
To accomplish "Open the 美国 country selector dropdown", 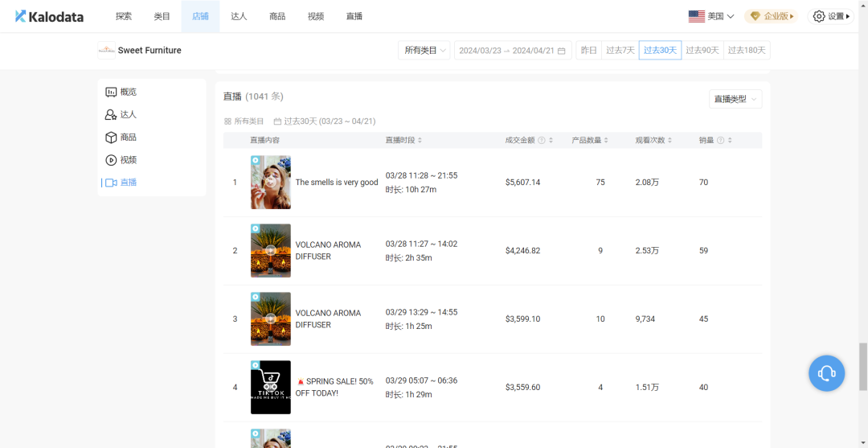I will coord(711,17).
